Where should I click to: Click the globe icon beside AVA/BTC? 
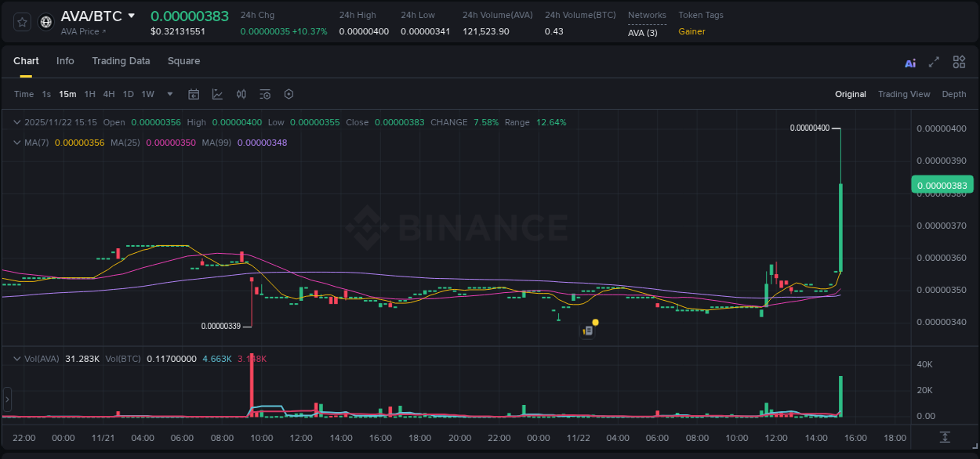point(45,22)
